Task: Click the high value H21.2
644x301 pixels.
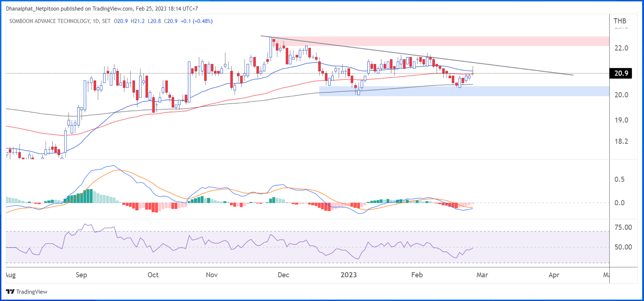Action: (x=138, y=21)
